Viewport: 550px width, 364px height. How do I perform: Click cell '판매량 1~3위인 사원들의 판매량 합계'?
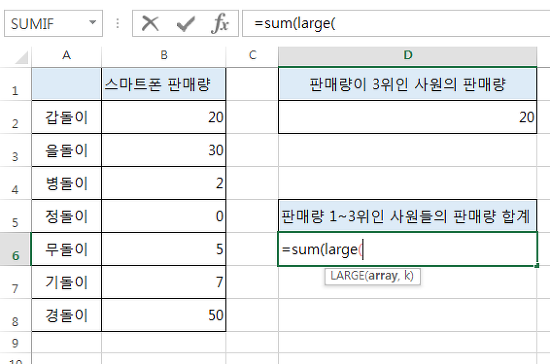click(x=408, y=216)
